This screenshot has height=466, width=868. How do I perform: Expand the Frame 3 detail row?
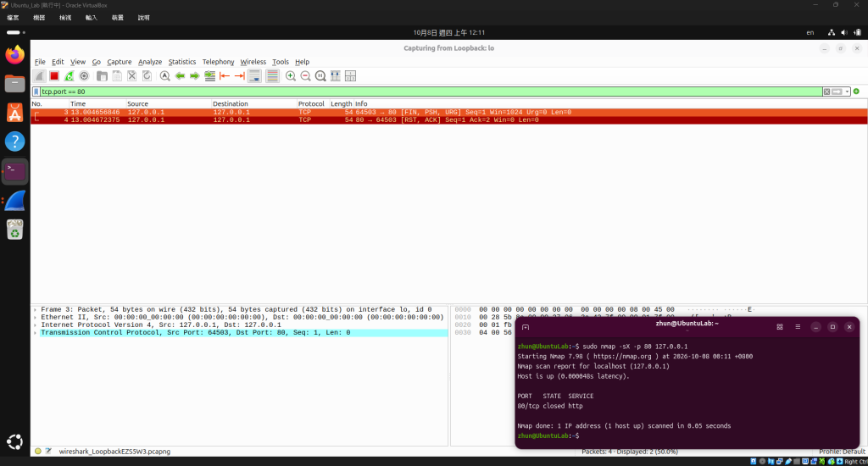[36, 310]
